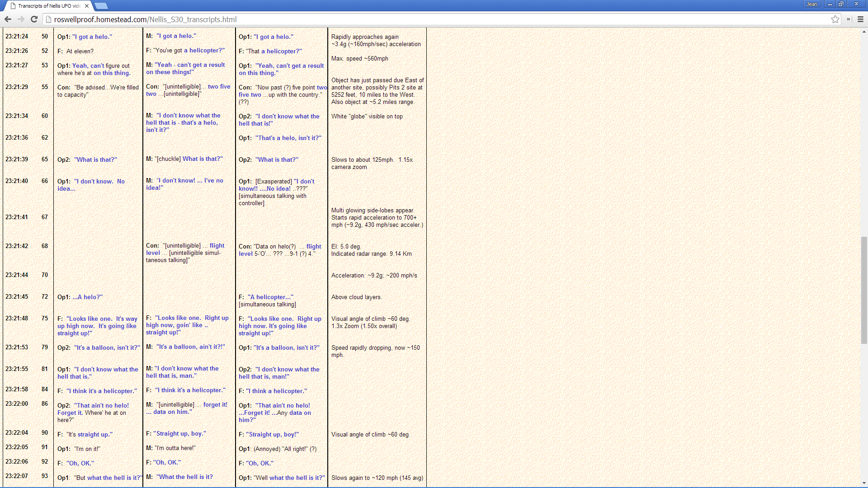Screen dimensions: 868x488
Task: Close the Nellis UFO transcripts tab
Action: [86, 6]
